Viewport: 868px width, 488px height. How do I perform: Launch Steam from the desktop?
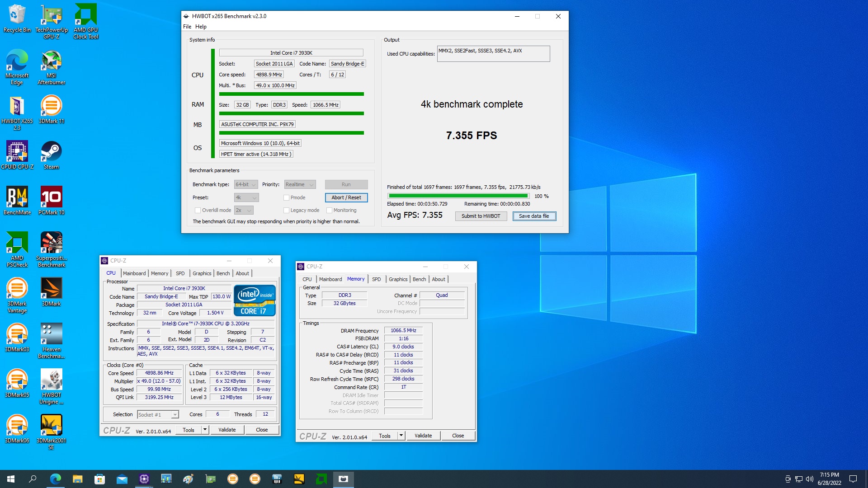pos(52,155)
